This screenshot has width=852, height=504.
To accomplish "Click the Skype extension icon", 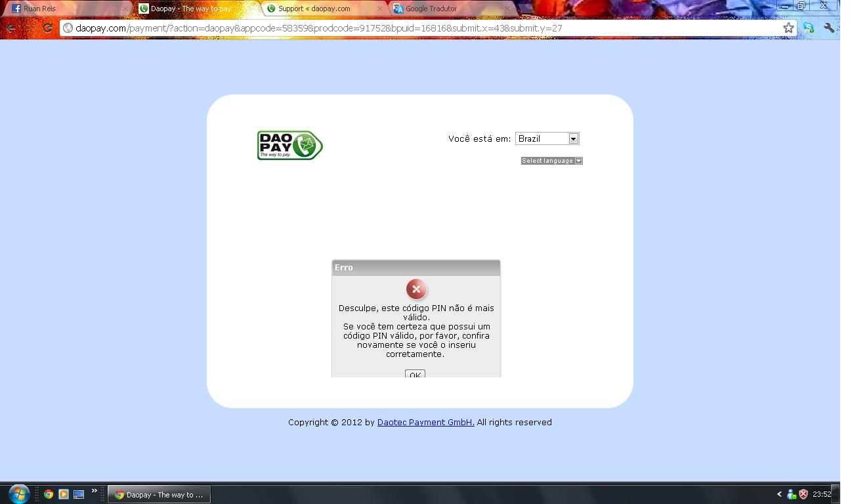I will pyautogui.click(x=809, y=28).
